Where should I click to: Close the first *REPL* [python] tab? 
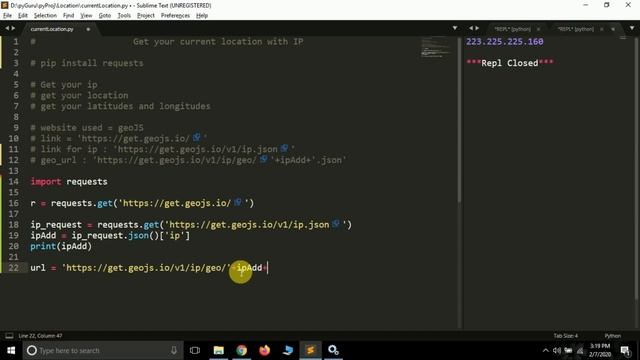coord(538,29)
